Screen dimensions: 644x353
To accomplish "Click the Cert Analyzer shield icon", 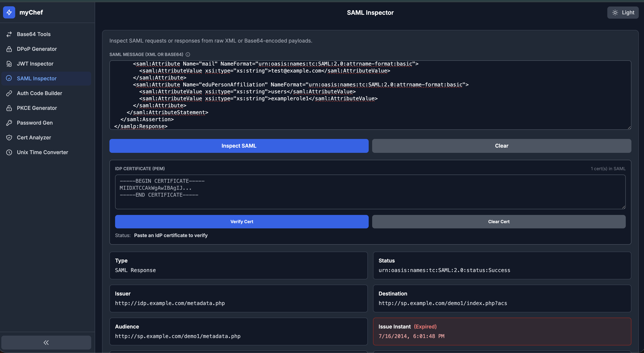I will pos(9,137).
